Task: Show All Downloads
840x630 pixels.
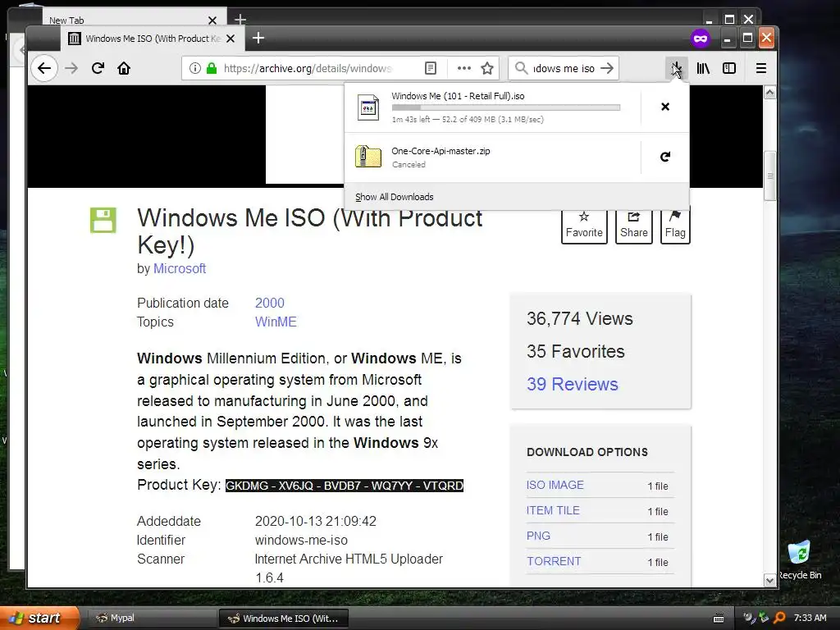Action: (395, 197)
